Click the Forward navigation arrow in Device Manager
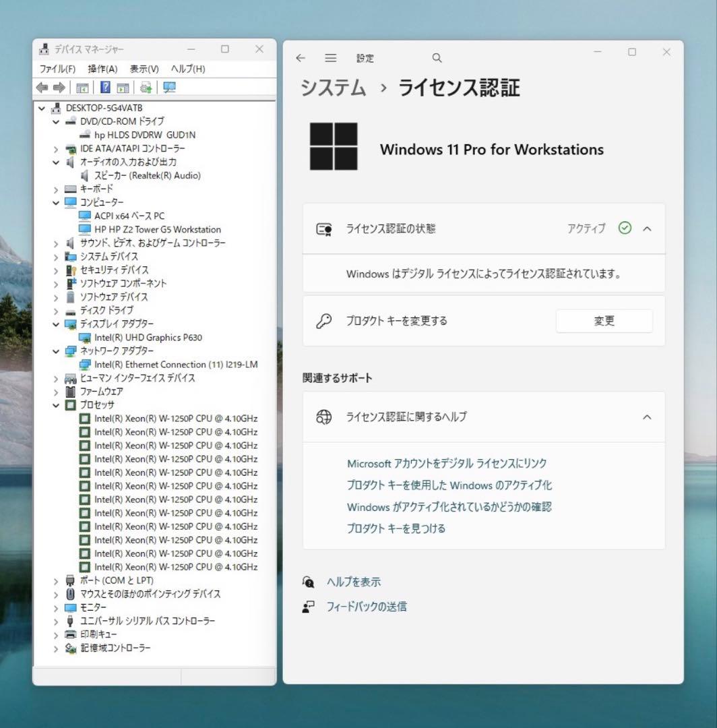Image resolution: width=717 pixels, height=728 pixels. pos(58,88)
